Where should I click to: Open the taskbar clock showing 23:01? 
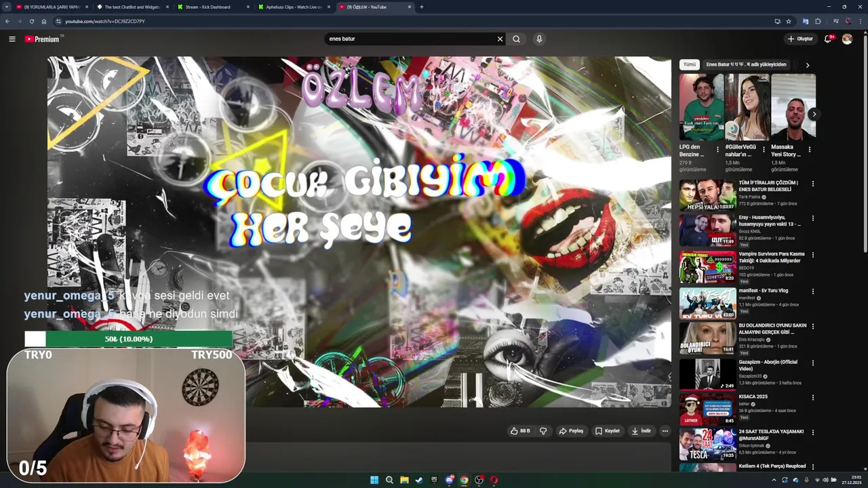coord(852,480)
